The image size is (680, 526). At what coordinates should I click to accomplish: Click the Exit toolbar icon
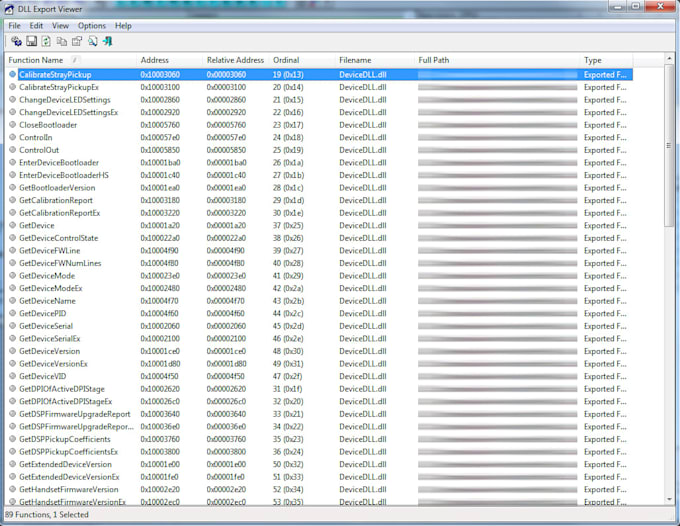tap(108, 41)
